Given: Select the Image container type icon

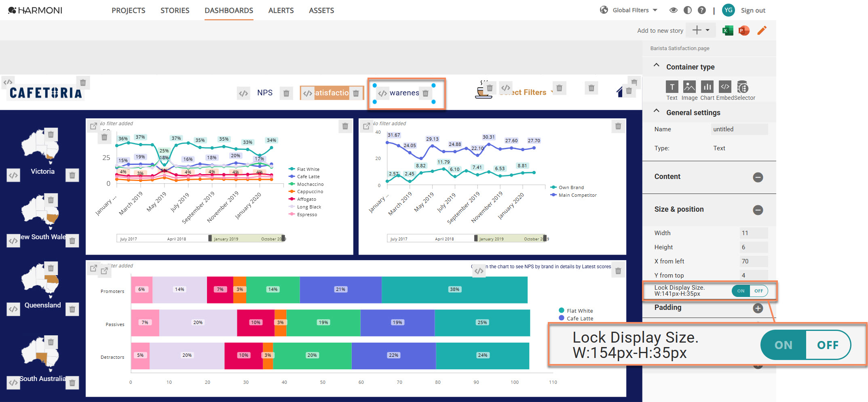Looking at the screenshot, I should pos(689,87).
